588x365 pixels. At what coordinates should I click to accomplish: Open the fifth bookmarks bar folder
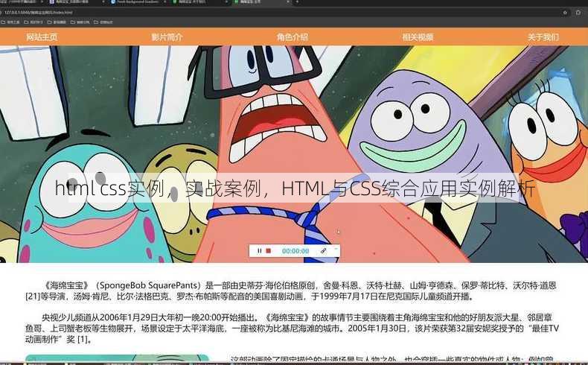coord(103,22)
